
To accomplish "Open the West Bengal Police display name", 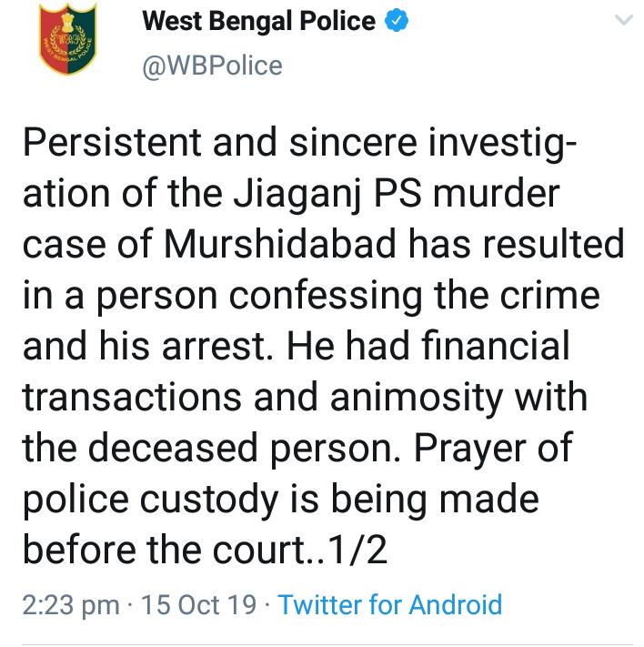I will click(258, 22).
